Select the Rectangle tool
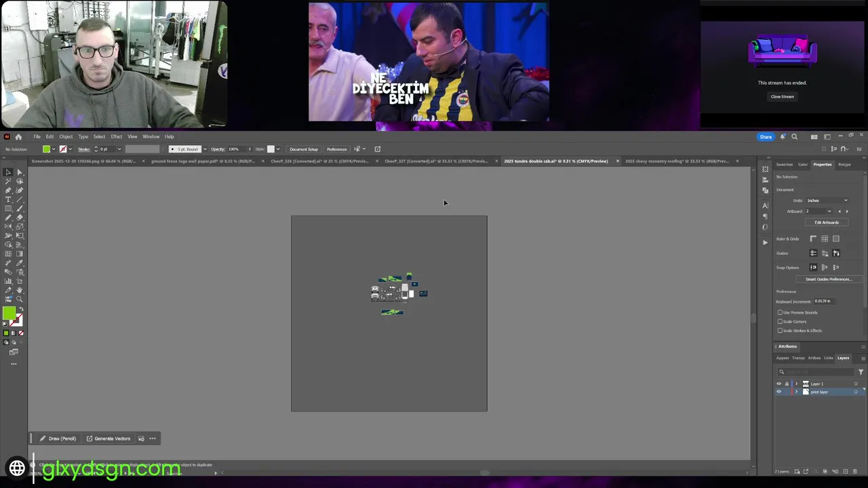Viewport: 868px width, 488px height. [8, 209]
